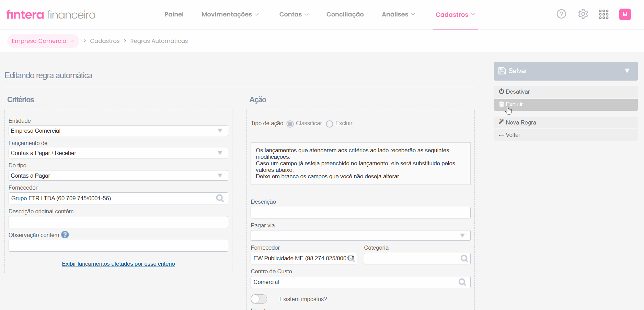Click the Observação contém input field
This screenshot has height=310, width=644.
[x=118, y=246]
